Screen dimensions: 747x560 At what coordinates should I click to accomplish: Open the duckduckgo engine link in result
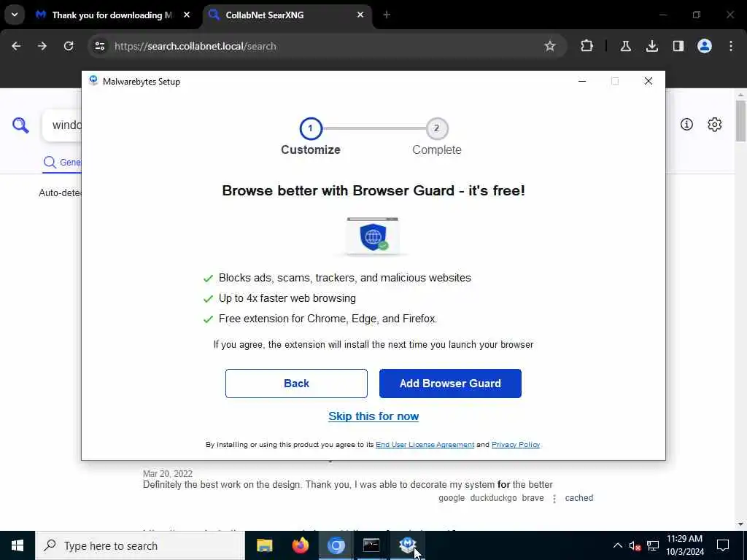click(x=494, y=497)
